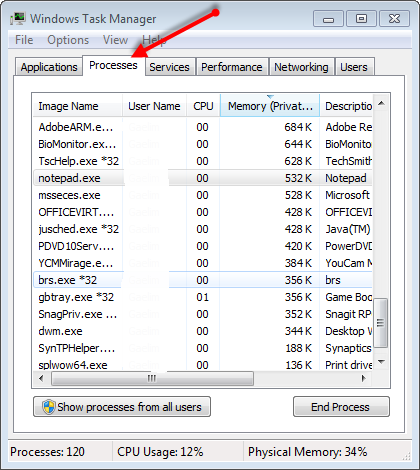Switch to the Performance tab
This screenshot has width=420, height=470.
pos(232,67)
